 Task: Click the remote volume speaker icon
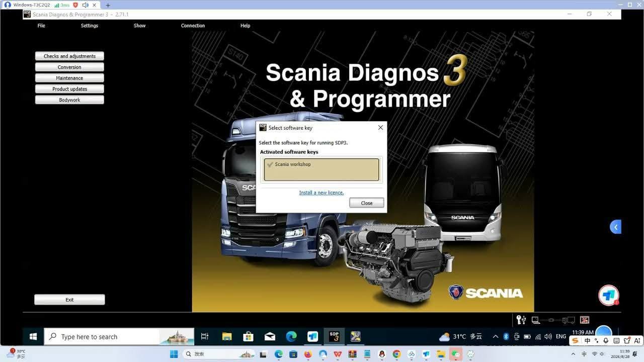tap(548, 336)
